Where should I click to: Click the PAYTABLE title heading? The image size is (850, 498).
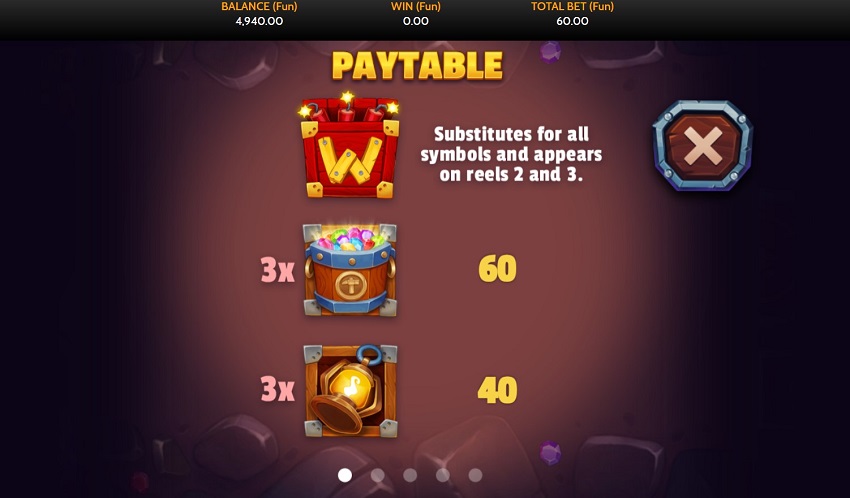point(417,66)
